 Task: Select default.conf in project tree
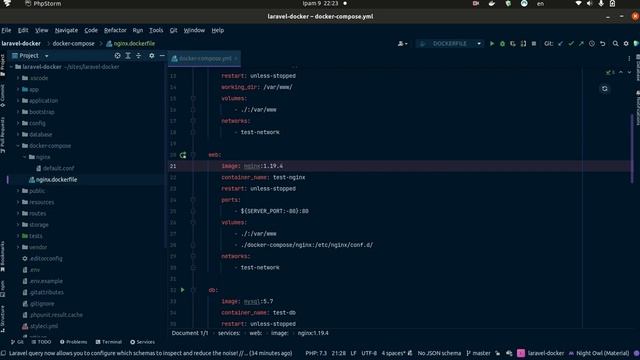[58, 168]
